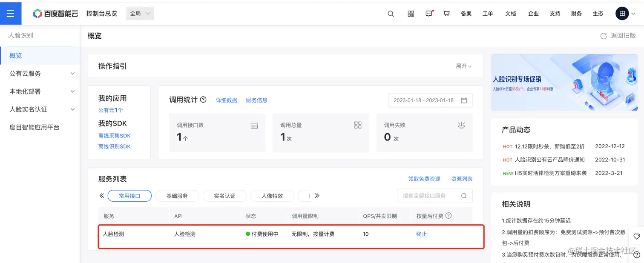
Task: Expand the 操作指引 panel with 展开
Action: point(464,66)
